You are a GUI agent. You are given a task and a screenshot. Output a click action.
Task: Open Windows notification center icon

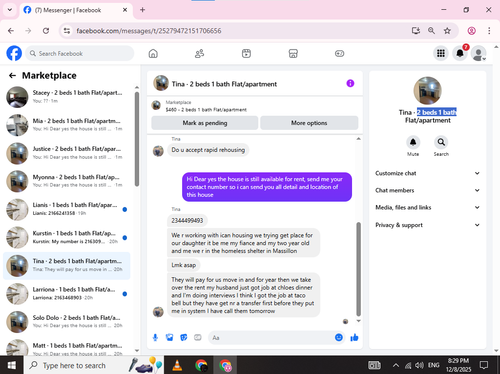484,365
